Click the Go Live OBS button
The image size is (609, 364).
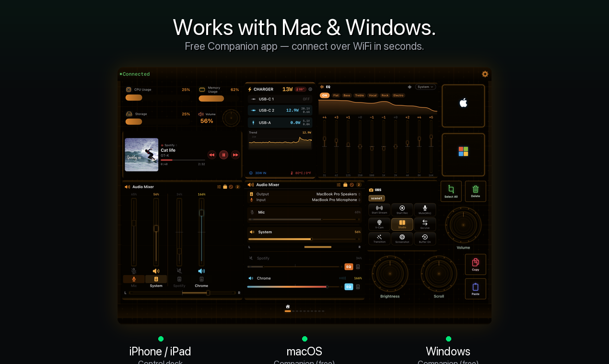point(425,224)
